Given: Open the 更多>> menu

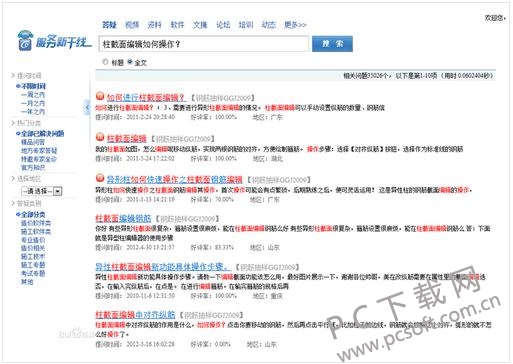Looking at the screenshot, I should coord(295,25).
